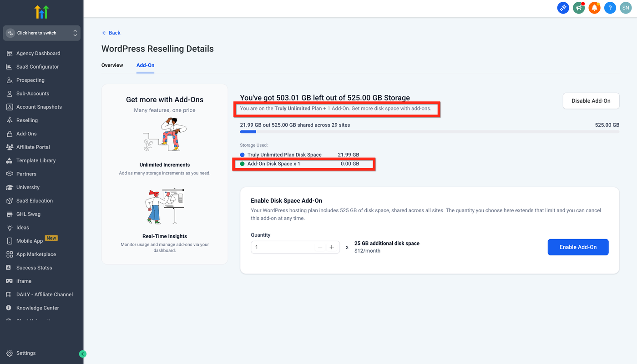Click the Add-Ons bag icon
Image resolution: width=637 pixels, height=364 pixels.
pyautogui.click(x=10, y=134)
